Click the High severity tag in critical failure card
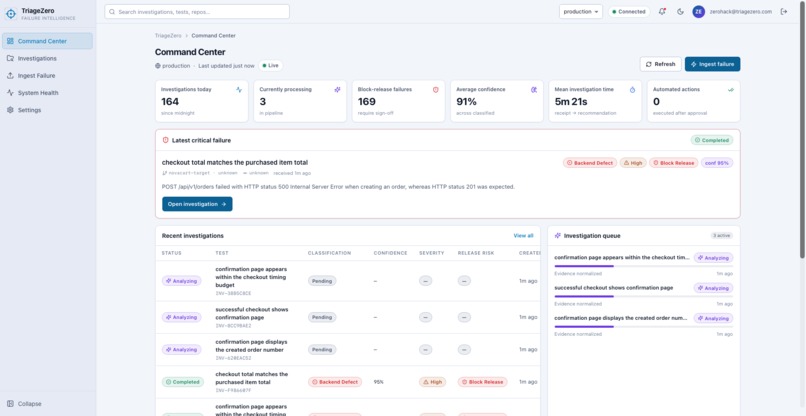This screenshot has width=806, height=416. point(633,162)
